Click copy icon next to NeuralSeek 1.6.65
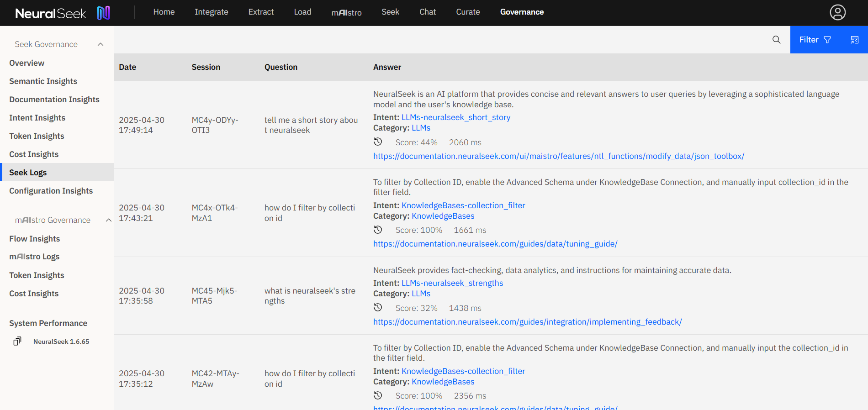This screenshot has height=410, width=868. point(17,341)
